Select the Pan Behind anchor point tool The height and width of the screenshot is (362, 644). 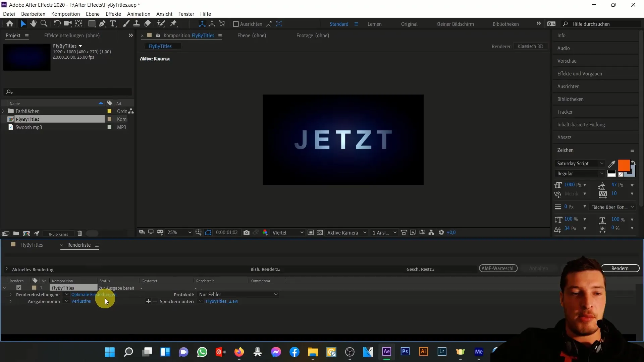pyautogui.click(x=78, y=24)
